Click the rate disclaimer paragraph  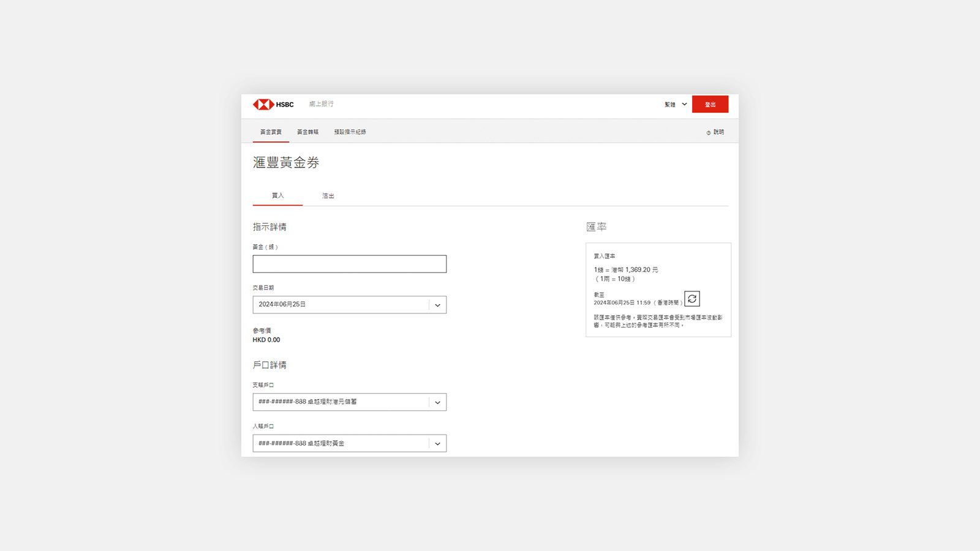[658, 321]
